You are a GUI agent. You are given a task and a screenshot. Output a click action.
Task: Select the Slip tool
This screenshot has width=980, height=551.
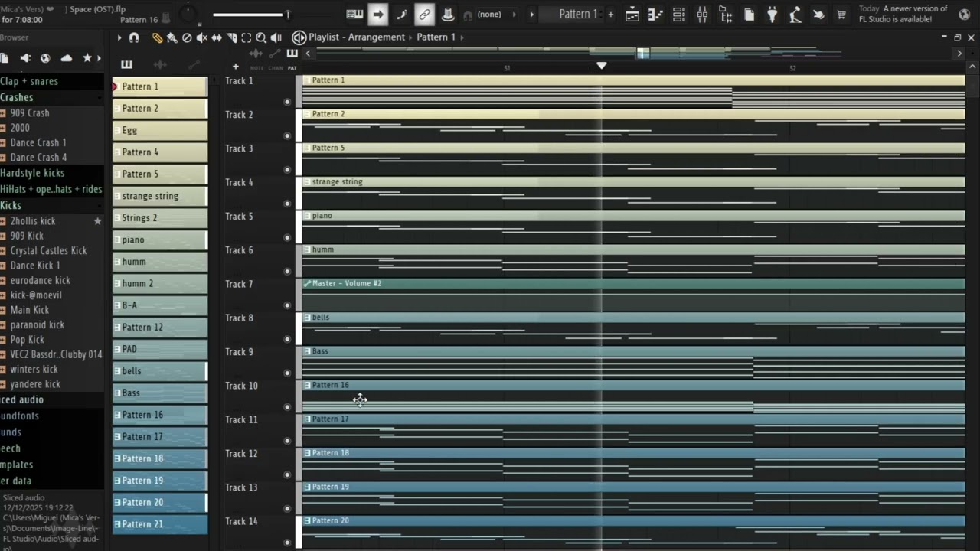pos(217,37)
